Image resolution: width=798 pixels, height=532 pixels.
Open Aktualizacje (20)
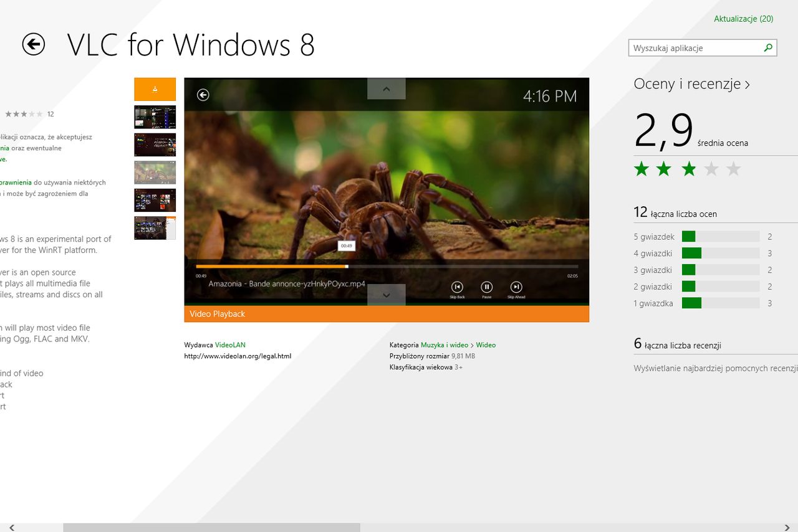click(x=743, y=19)
